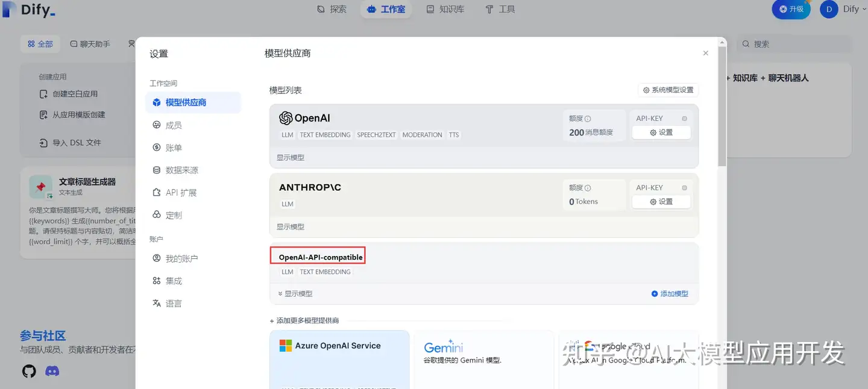Click 创建空白应用 option
Viewport: 868px width, 389px height.
pyautogui.click(x=69, y=94)
